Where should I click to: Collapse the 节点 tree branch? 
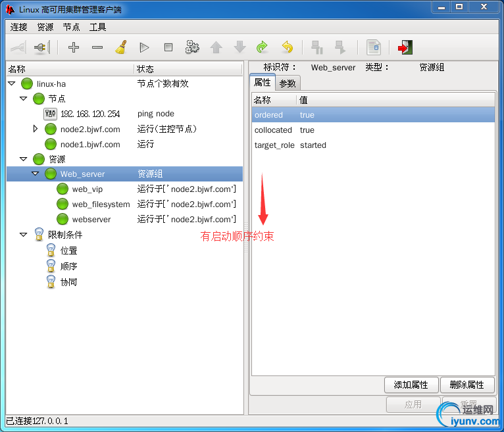[24, 99]
